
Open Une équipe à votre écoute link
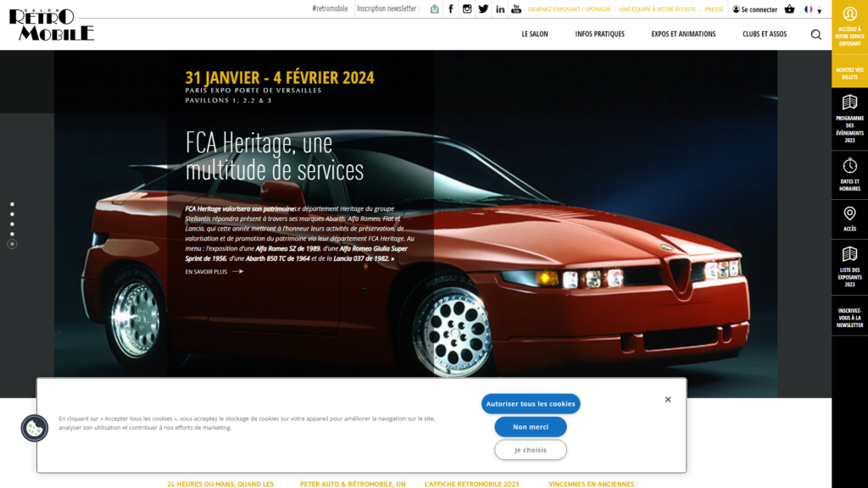(x=657, y=9)
